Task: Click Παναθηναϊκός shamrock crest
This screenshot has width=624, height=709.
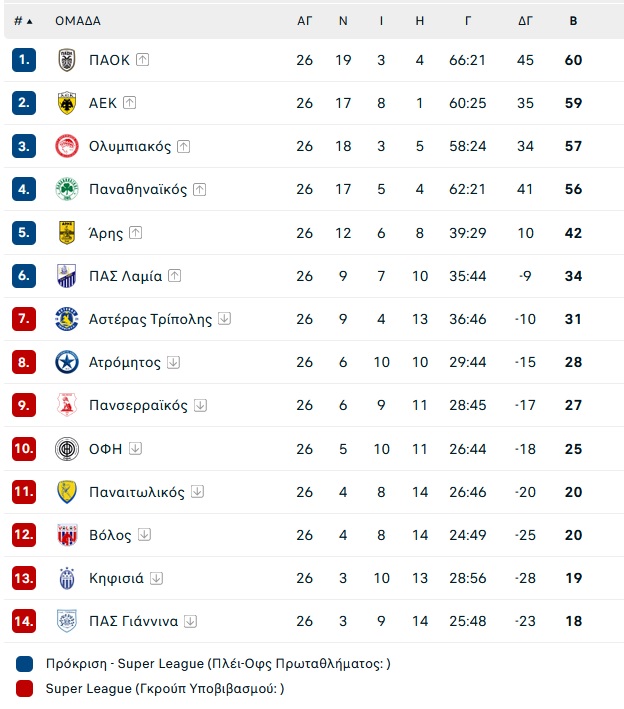Action: pos(67,189)
